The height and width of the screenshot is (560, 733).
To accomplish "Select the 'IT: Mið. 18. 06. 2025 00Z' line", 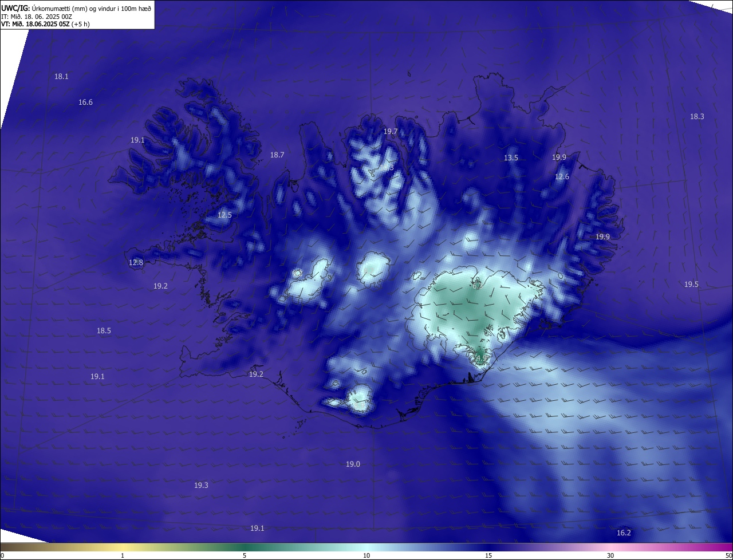I will (37, 17).
